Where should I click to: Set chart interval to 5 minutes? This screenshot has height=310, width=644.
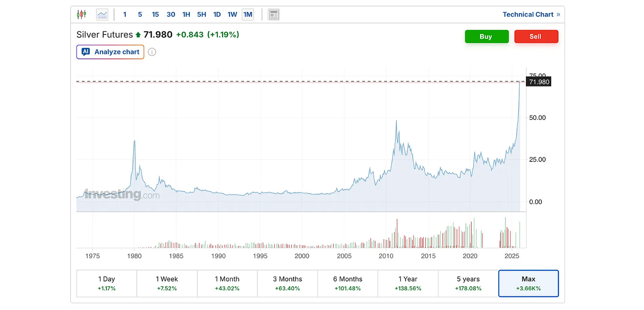[140, 15]
